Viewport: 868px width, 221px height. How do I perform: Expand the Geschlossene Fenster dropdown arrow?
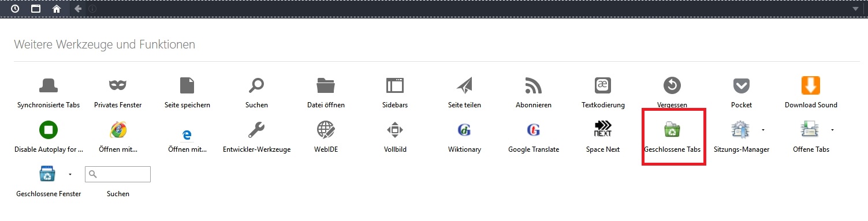[x=70, y=174]
